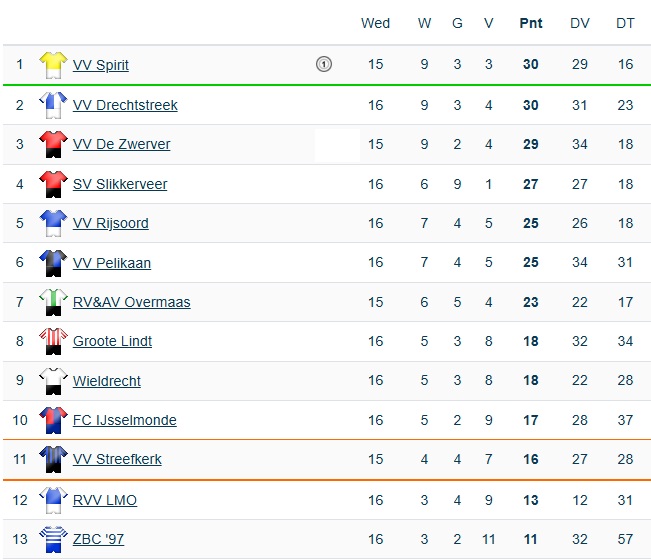Viewport: 651px width, 560px height.
Task: Open the VV Rijsoord team link
Action: point(110,223)
